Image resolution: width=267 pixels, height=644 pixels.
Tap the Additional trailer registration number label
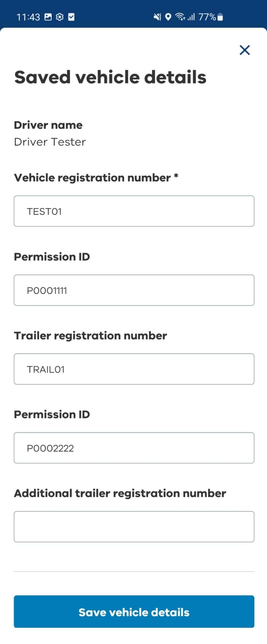click(x=120, y=493)
